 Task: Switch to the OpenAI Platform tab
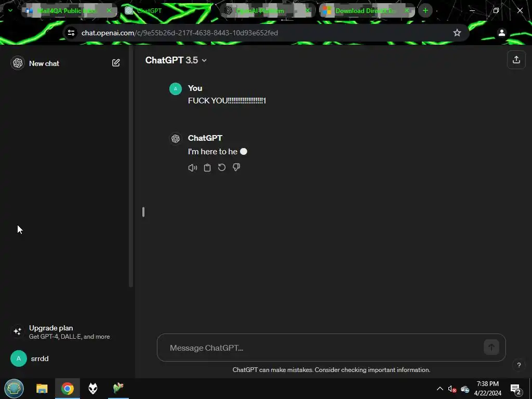(x=268, y=10)
